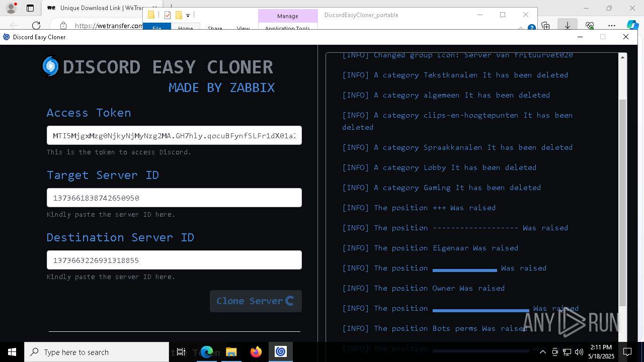Click the Destination Server ID field
Image resolution: width=644 pixels, height=362 pixels.
pyautogui.click(x=174, y=260)
